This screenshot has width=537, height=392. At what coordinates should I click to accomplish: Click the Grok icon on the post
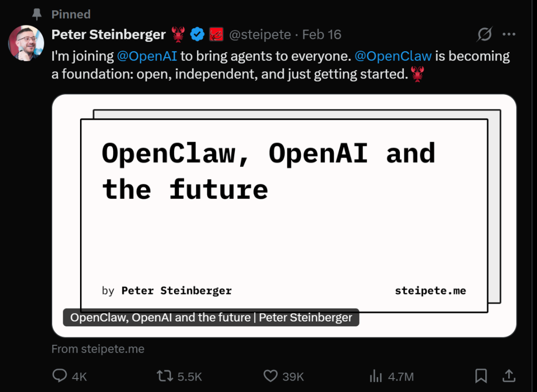[x=484, y=34]
